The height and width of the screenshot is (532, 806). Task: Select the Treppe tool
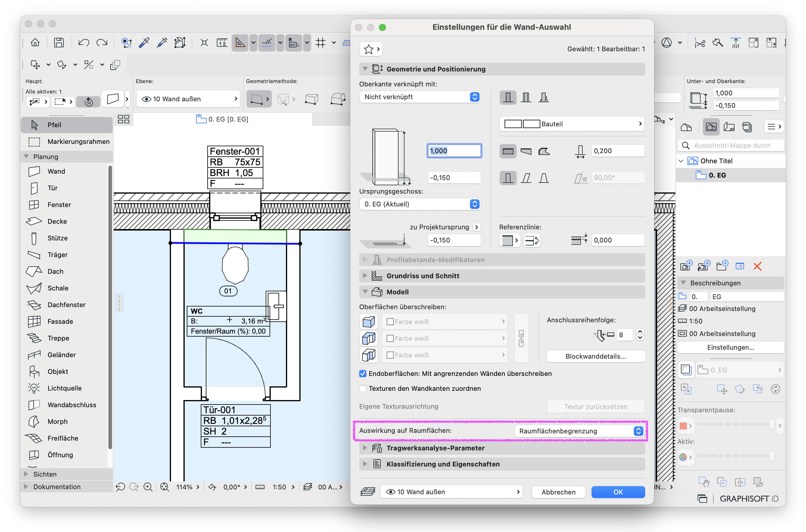(66, 338)
